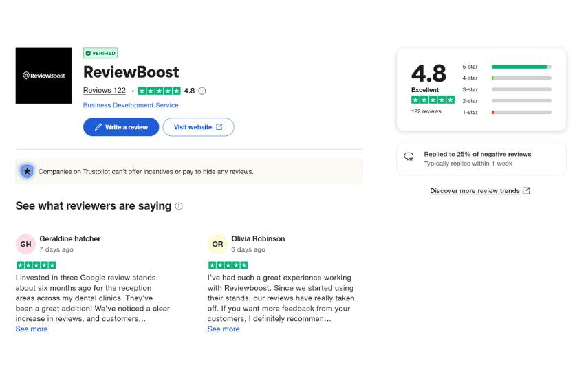Screen dimensions: 588x378
Task: Click the OR avatar of Olivia Robinson
Action: coord(217,244)
